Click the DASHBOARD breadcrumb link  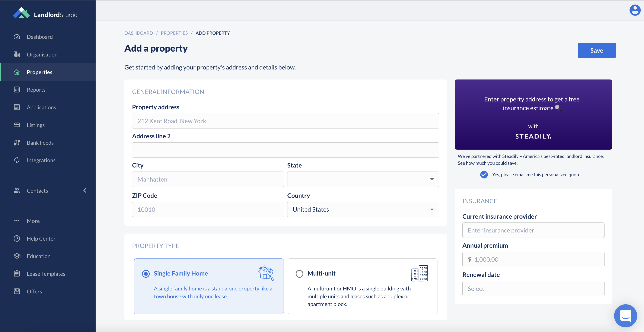[138, 33]
